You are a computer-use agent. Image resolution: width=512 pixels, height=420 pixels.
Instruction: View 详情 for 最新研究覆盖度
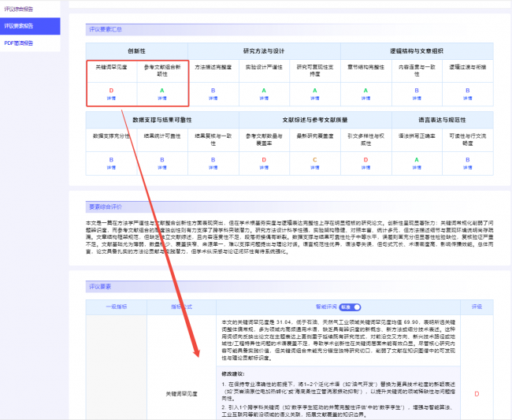pyautogui.click(x=315, y=167)
